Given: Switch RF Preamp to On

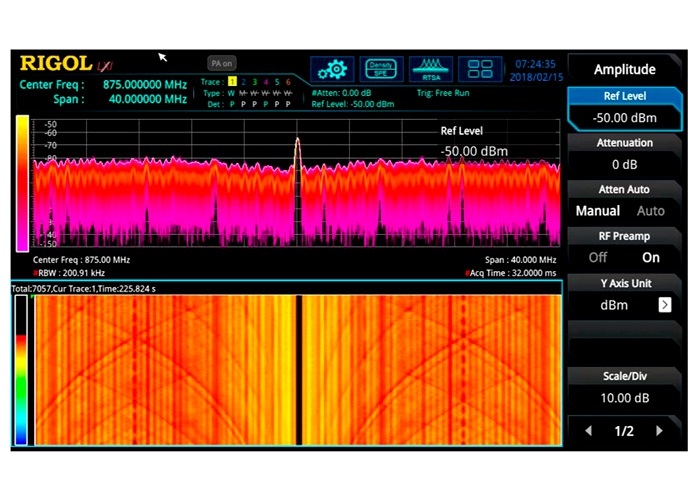Looking at the screenshot, I should pos(652,257).
